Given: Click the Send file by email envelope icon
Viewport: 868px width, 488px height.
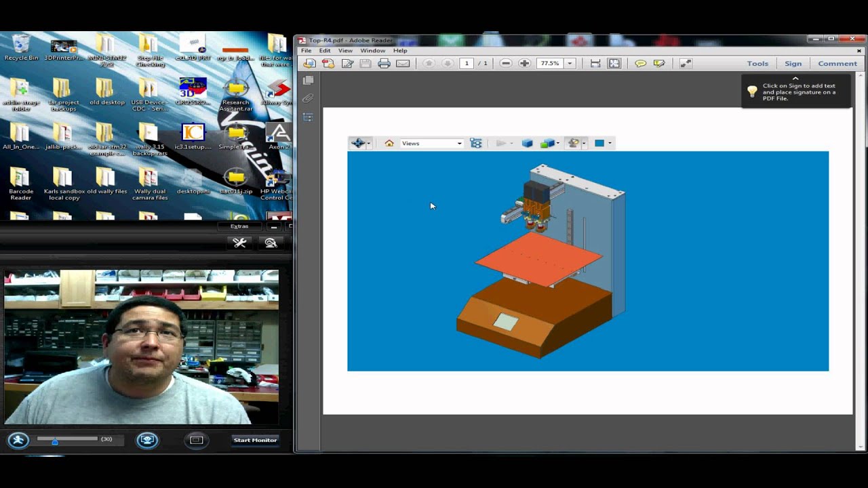Looking at the screenshot, I should (403, 63).
